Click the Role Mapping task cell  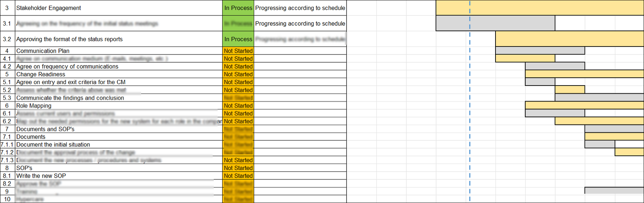point(118,106)
